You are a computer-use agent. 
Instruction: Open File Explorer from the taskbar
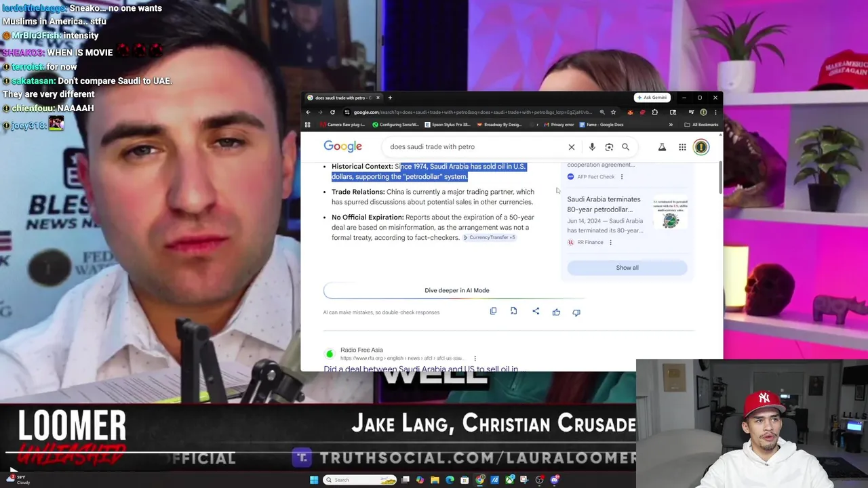tap(435, 480)
